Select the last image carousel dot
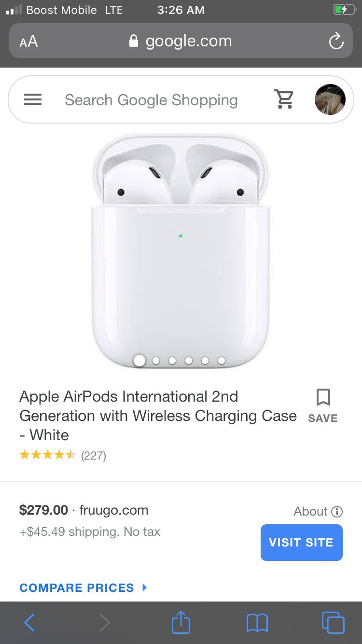Image resolution: width=362 pixels, height=644 pixels. [x=222, y=361]
